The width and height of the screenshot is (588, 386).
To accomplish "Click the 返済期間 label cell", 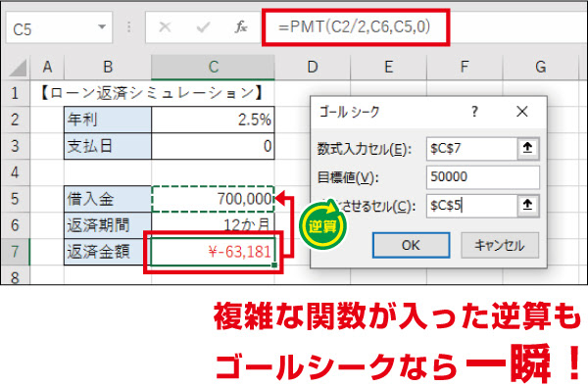I will click(x=108, y=225).
